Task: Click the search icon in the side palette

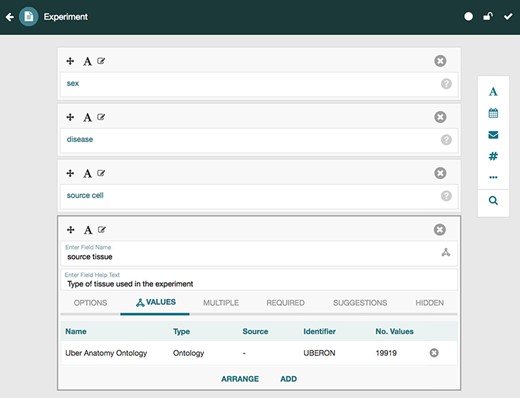Action: (x=493, y=200)
